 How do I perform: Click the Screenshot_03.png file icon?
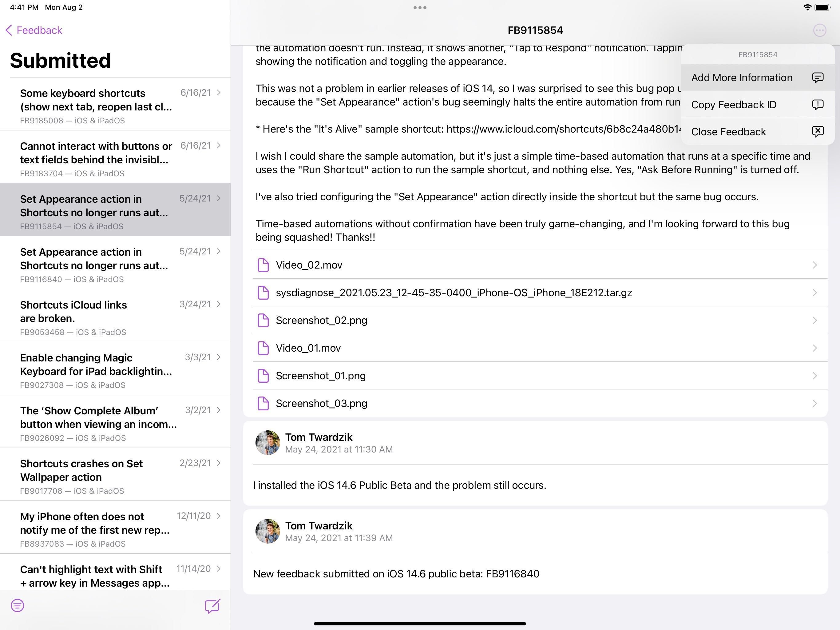point(263,404)
